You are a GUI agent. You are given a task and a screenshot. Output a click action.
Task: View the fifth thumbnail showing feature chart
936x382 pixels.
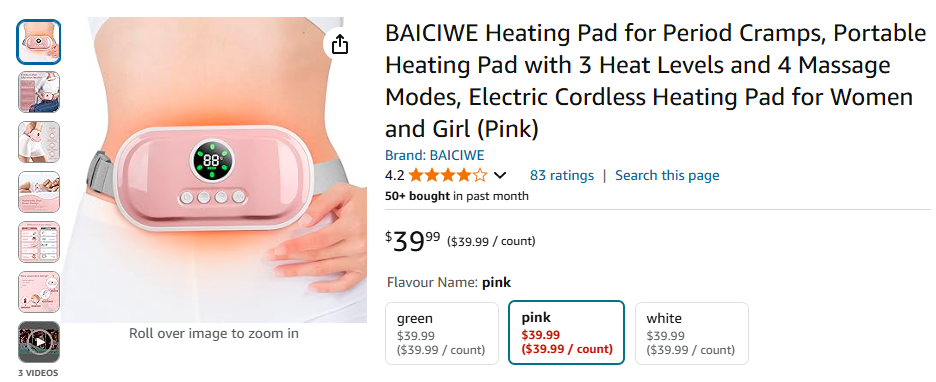(39, 242)
